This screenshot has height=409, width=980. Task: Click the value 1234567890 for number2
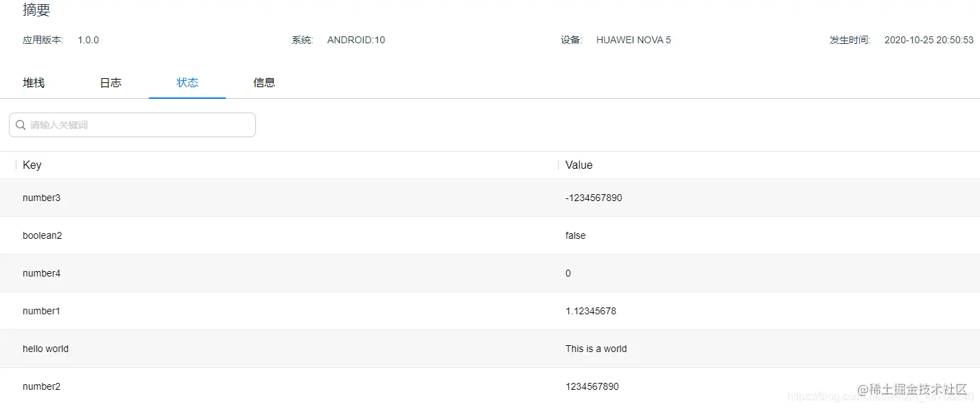(x=592, y=386)
